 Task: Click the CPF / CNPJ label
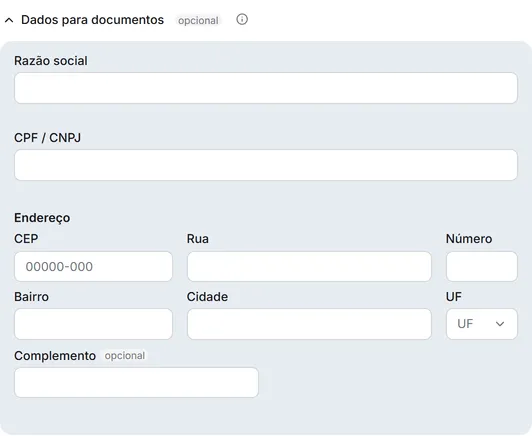pyautogui.click(x=48, y=138)
